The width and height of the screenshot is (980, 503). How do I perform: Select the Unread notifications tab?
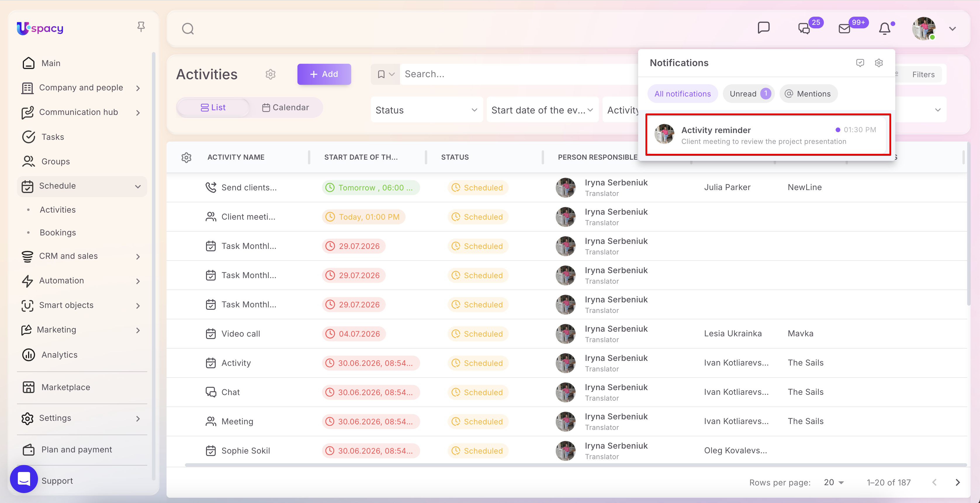tap(748, 94)
